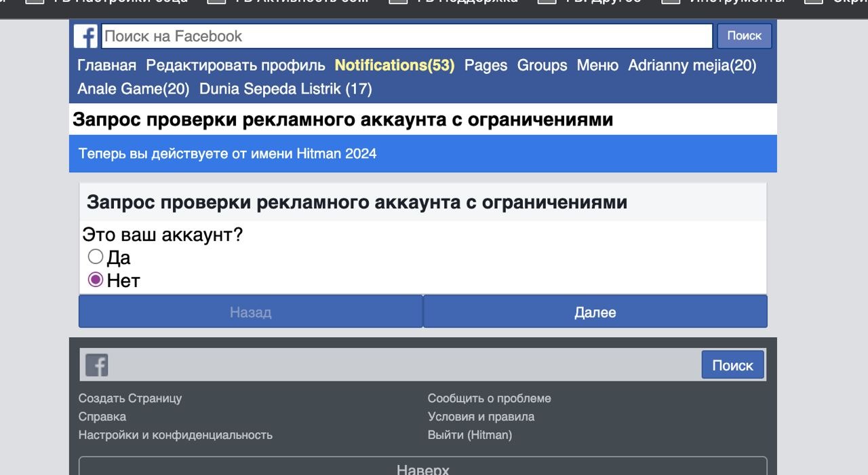Open 'Dunia Sepeda Listrik (17)' link
The width and height of the screenshot is (868, 475).
tap(285, 89)
